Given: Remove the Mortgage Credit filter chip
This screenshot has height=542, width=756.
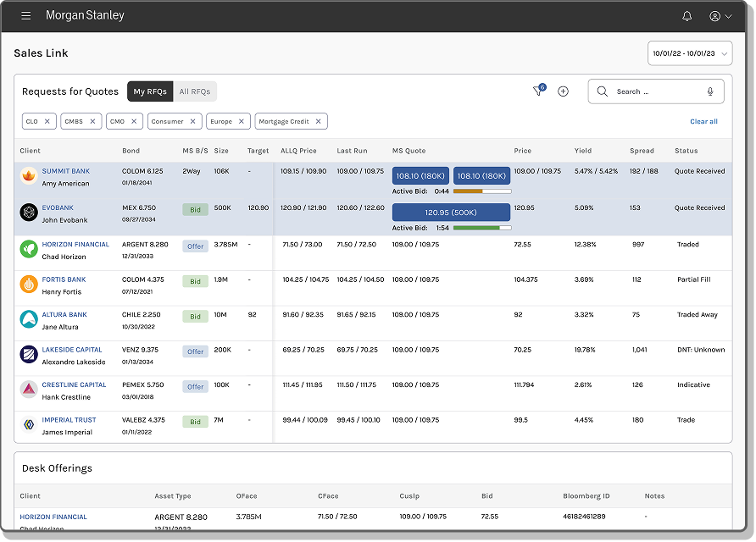Looking at the screenshot, I should pos(318,122).
